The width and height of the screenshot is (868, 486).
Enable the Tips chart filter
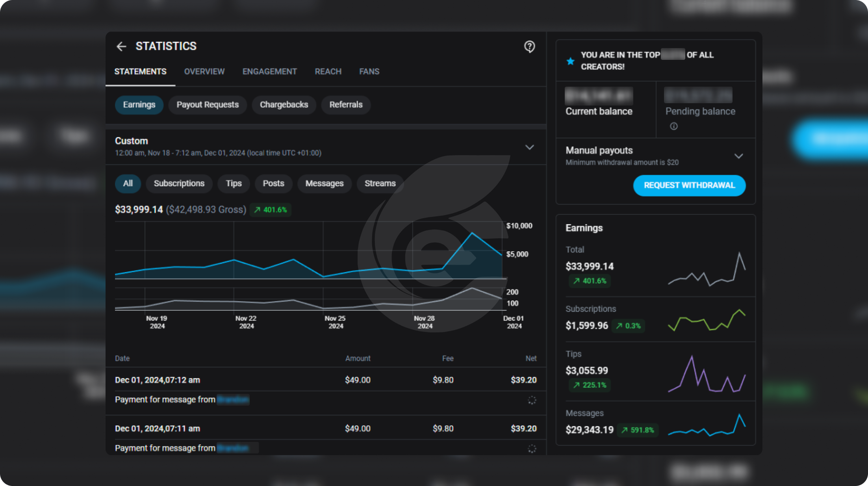click(233, 183)
